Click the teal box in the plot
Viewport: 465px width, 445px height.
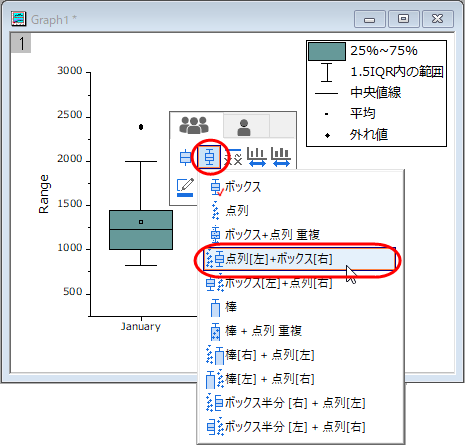141,230
